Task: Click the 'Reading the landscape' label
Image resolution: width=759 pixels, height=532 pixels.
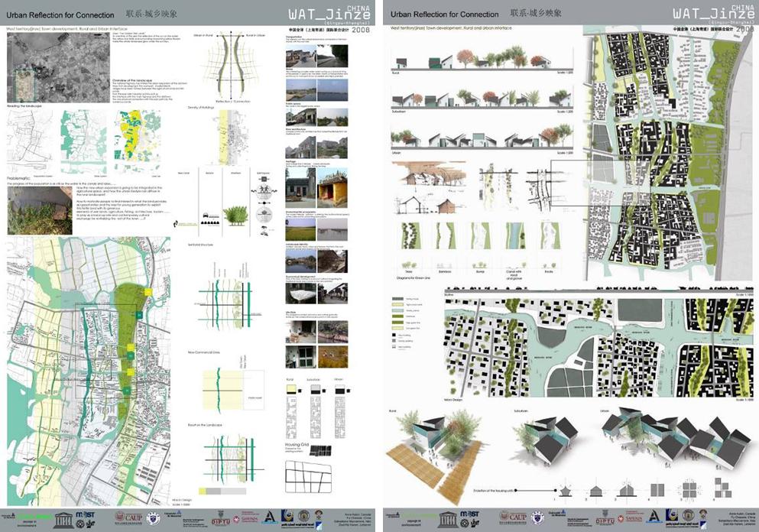Action: click(x=24, y=106)
